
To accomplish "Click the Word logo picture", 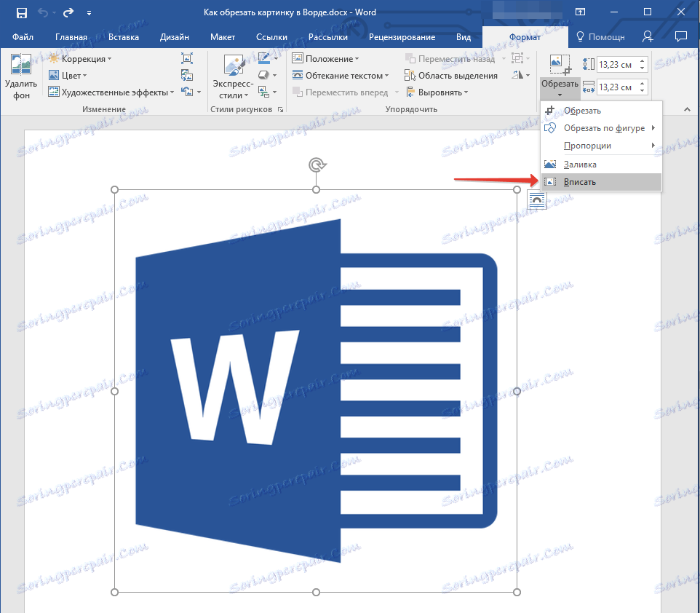I will click(316, 391).
